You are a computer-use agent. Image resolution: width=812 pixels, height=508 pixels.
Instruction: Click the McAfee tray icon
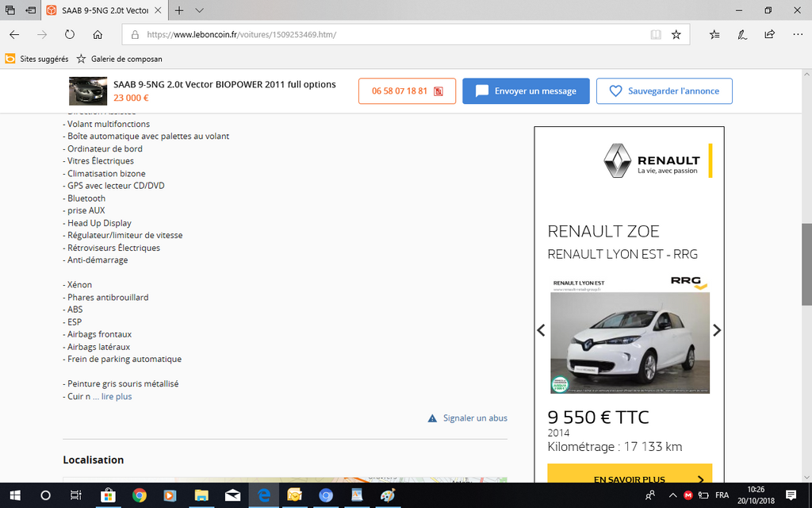tap(688, 495)
